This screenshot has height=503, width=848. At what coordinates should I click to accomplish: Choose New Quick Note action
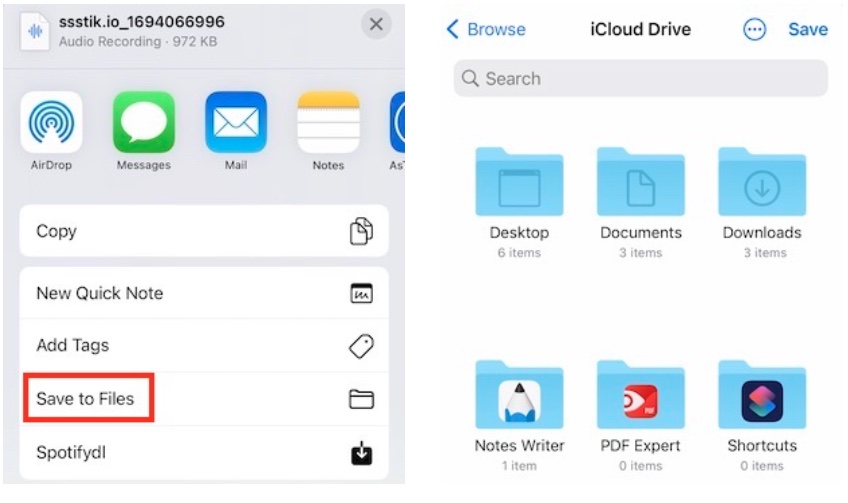pyautogui.click(x=204, y=293)
